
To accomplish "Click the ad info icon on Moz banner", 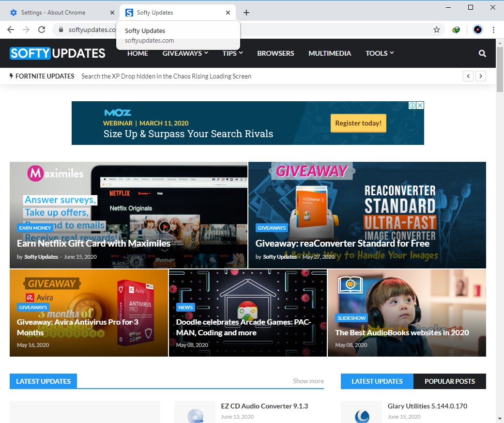I will [412, 105].
